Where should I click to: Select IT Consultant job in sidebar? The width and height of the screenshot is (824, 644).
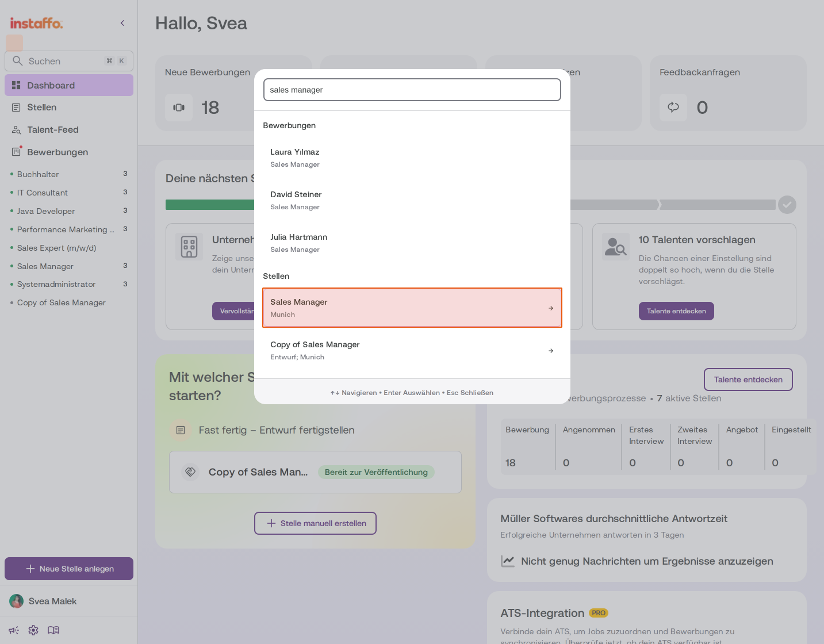pos(69,193)
